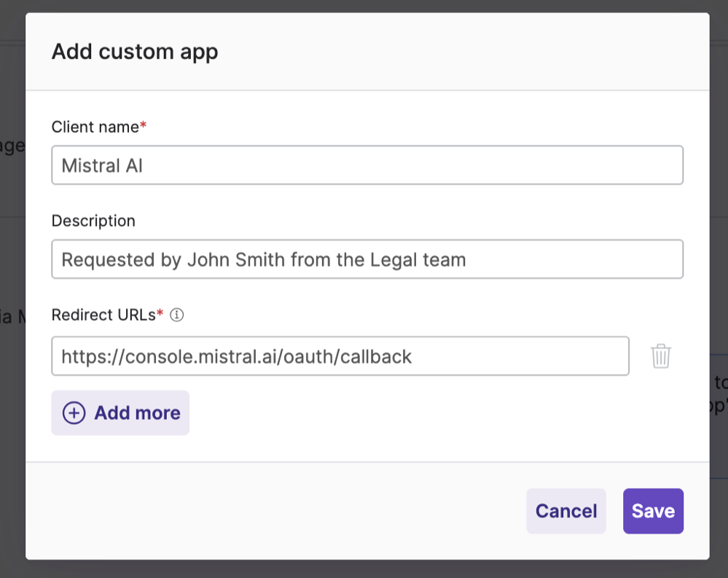
Task: Click the info icon beside Redirect URLs
Action: tap(176, 315)
